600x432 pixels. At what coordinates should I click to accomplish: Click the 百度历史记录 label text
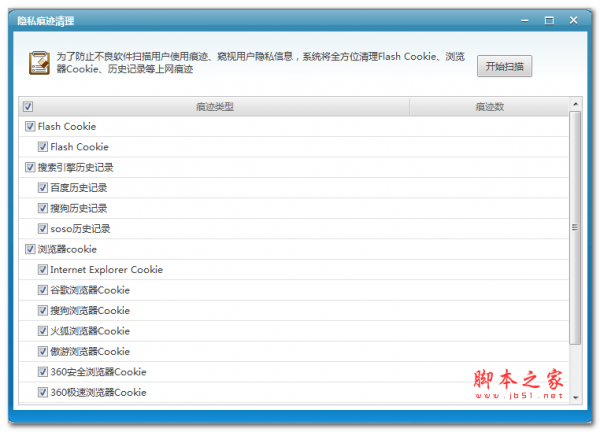tap(78, 187)
